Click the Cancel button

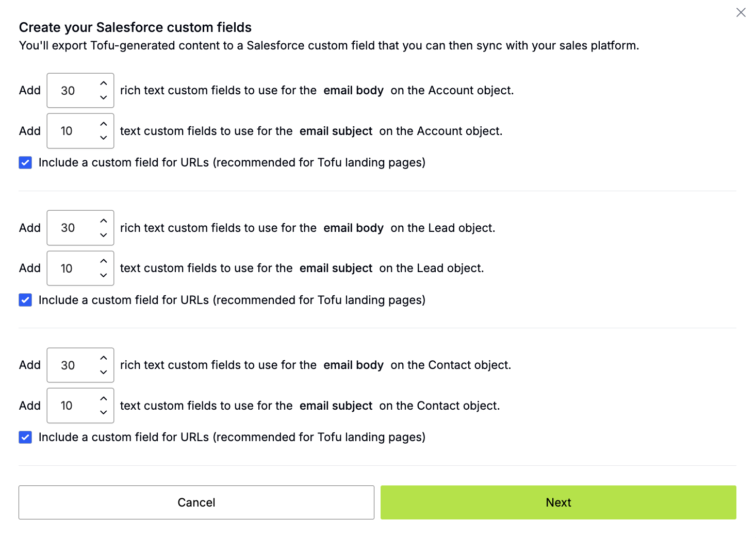tap(196, 502)
